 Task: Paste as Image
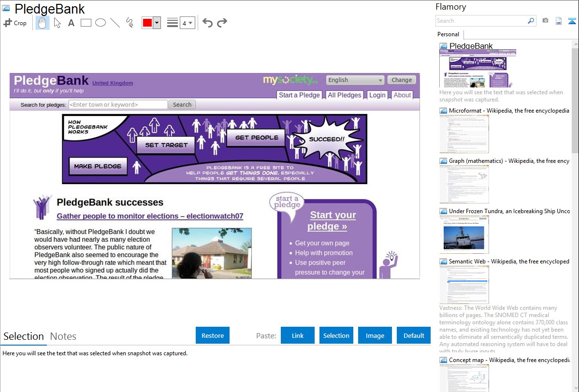[x=375, y=335]
